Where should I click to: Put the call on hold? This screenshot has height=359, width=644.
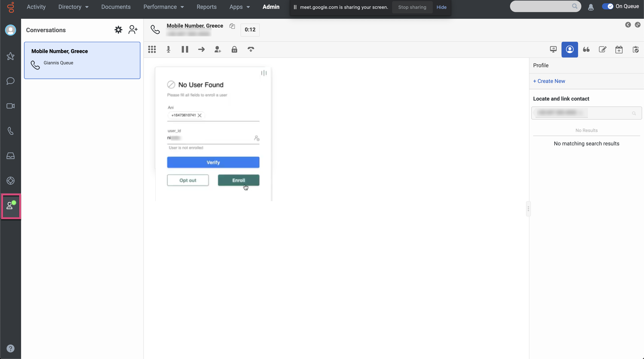[x=185, y=49]
